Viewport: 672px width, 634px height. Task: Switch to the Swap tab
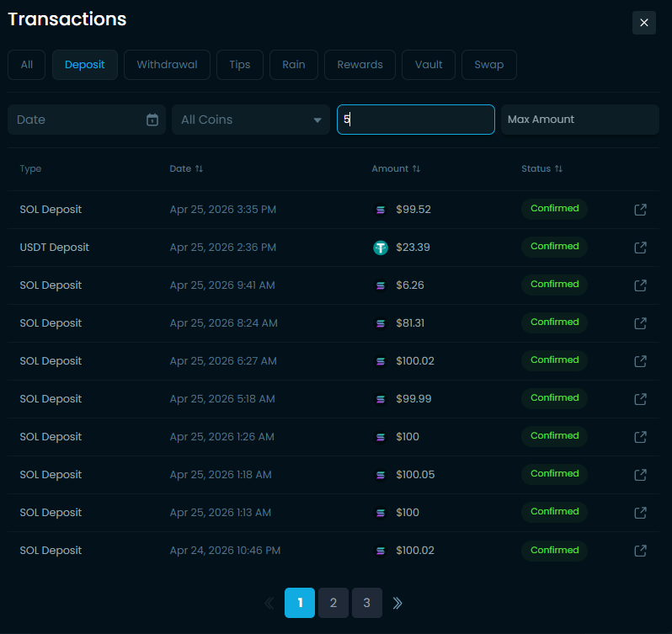[489, 65]
